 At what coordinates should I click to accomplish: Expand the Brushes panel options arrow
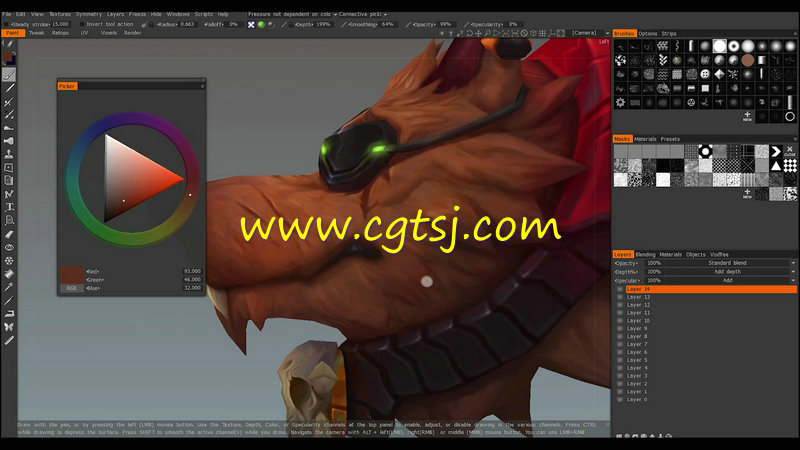tap(795, 33)
